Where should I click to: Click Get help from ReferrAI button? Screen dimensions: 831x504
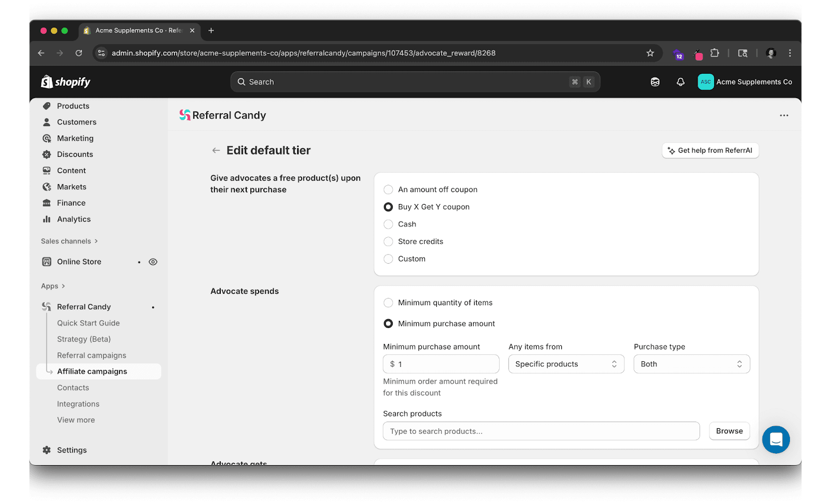pos(710,151)
